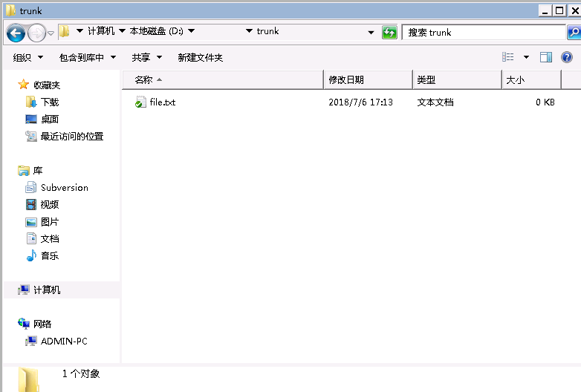Image resolution: width=581 pixels, height=392 pixels.
Task: Expand the 本地磁盘 (D:) breadcrumb arrow
Action: click(191, 30)
